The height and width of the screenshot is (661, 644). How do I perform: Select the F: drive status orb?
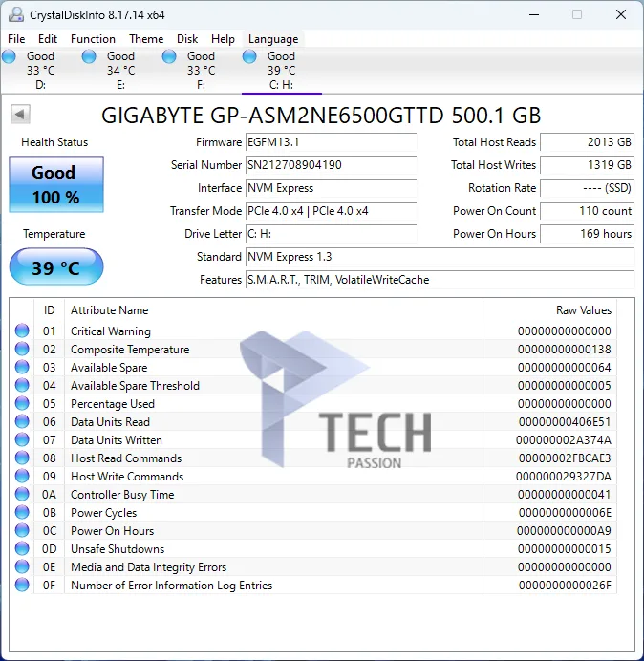(x=169, y=56)
